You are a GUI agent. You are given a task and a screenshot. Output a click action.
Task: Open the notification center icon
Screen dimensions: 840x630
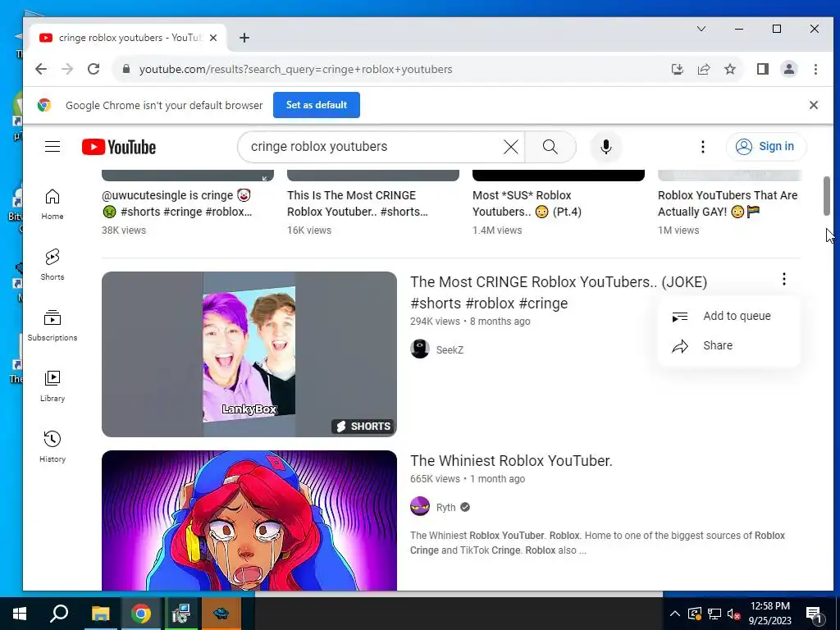click(814, 614)
